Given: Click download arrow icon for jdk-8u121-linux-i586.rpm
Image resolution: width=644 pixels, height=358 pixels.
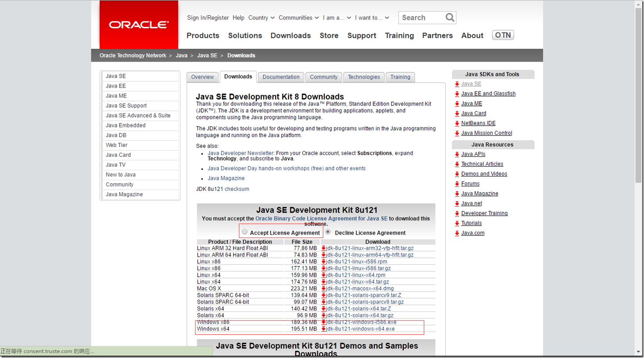Looking at the screenshot, I should click(323, 261).
